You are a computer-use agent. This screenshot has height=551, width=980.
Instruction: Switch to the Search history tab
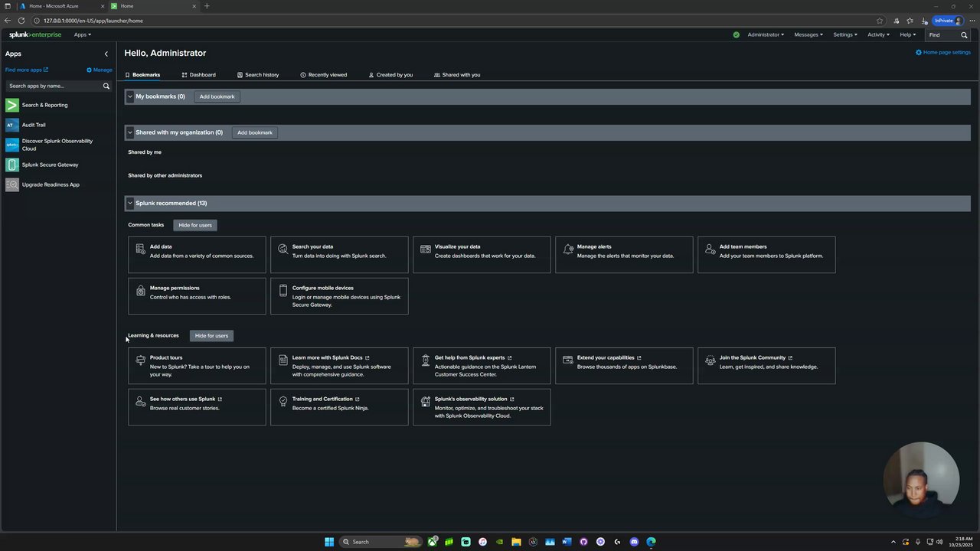258,75
